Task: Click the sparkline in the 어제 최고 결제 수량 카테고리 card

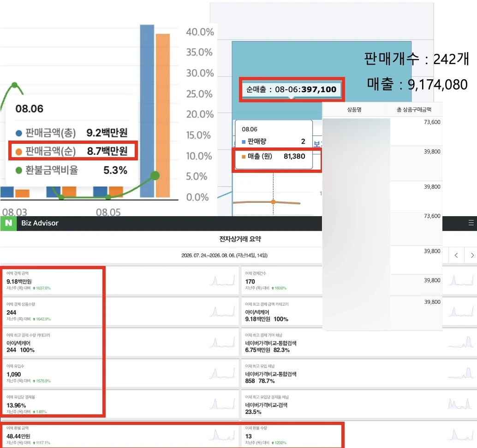Action: (x=222, y=342)
